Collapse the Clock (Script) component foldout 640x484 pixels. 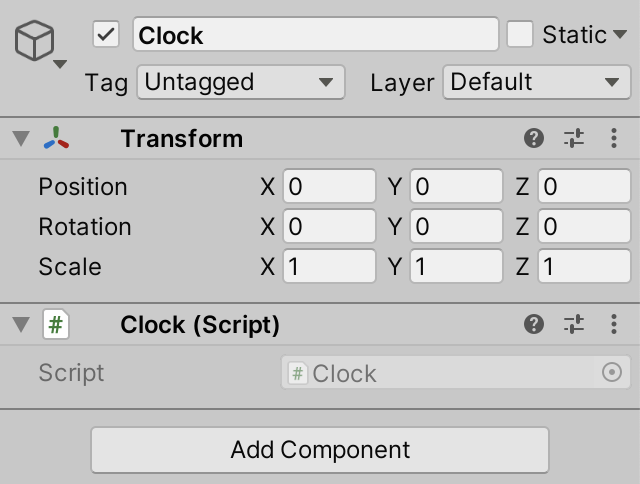pos(21,324)
